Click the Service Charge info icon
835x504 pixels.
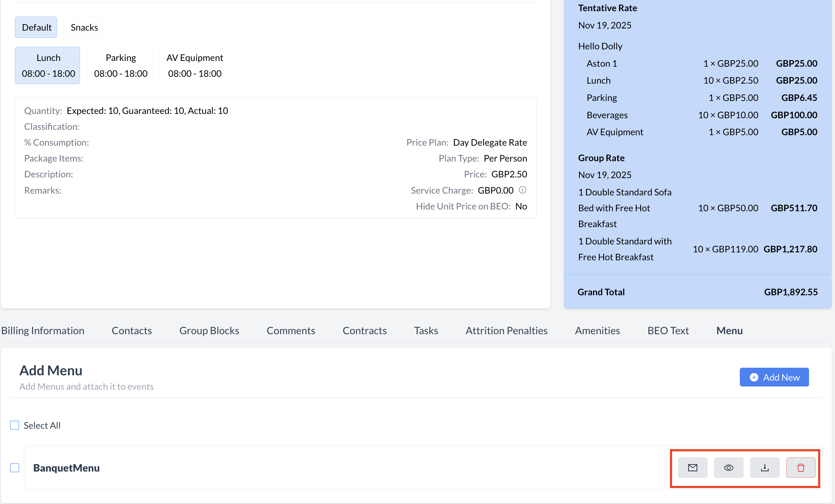(x=522, y=190)
